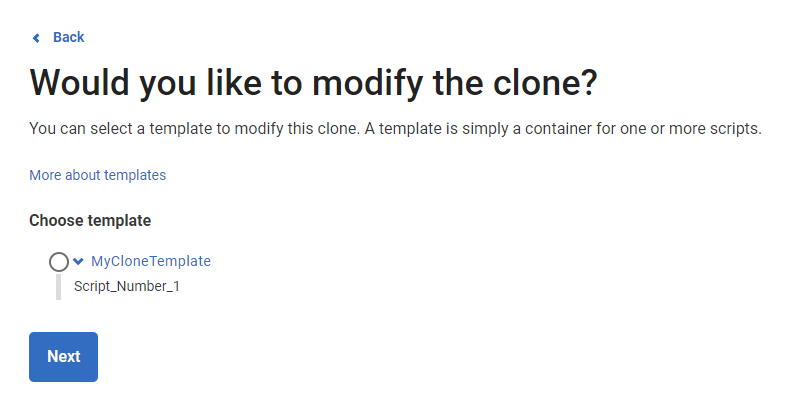
Task: Click the left-pointing caret before Back
Action: point(37,38)
